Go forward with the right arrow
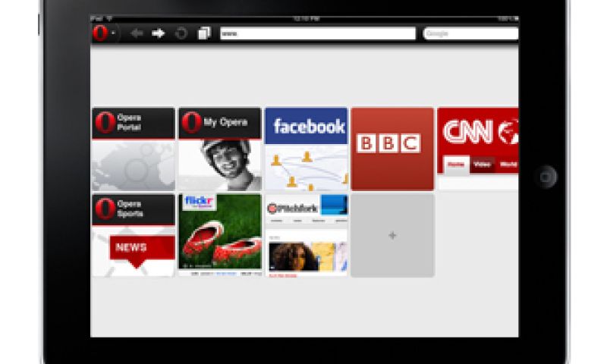 pyautogui.click(x=159, y=33)
